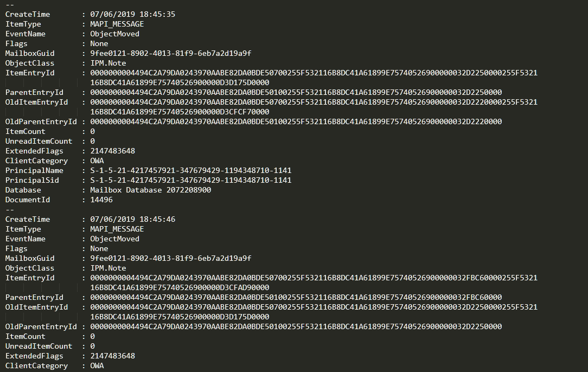
Task: Click the first OldParentEntryId hex value
Action: tap(296, 121)
